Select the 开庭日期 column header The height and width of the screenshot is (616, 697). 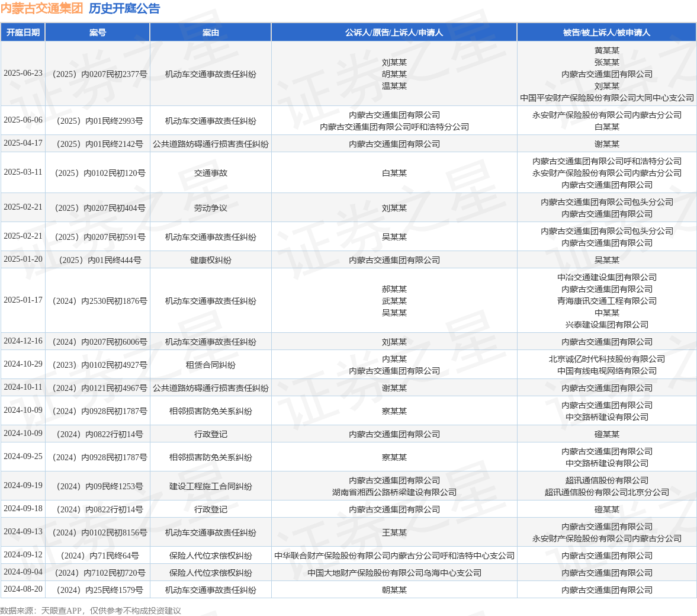tap(23, 33)
